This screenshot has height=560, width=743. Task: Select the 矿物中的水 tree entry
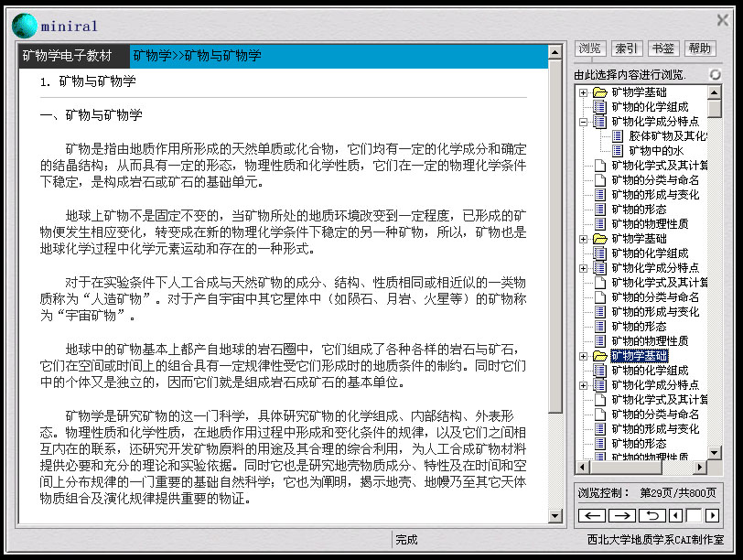click(x=656, y=151)
